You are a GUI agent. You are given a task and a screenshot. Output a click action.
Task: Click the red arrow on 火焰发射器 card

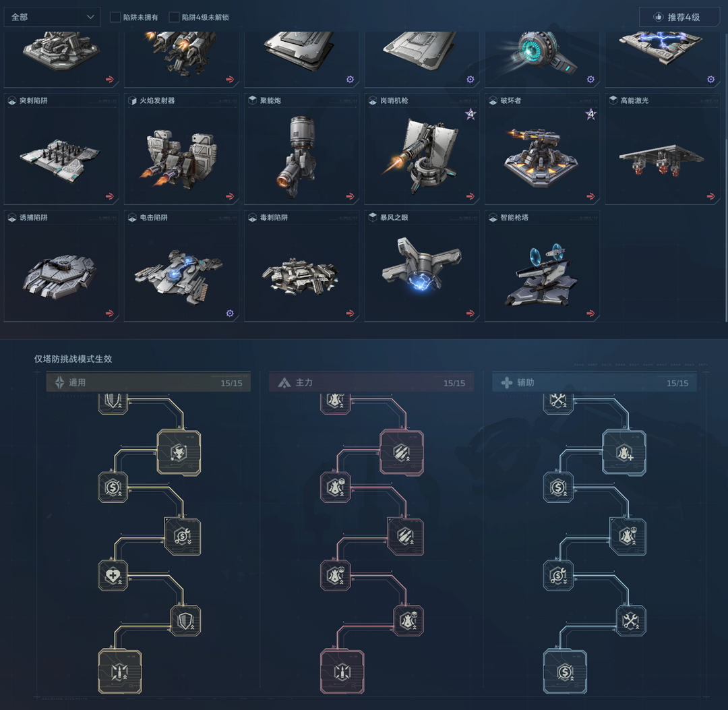click(x=230, y=196)
